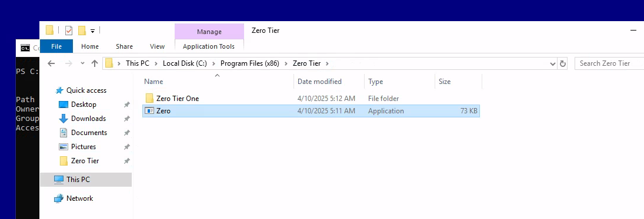Expand chevron after Local Disk (C:) breadcrumb
644x219 pixels.
pos(213,63)
